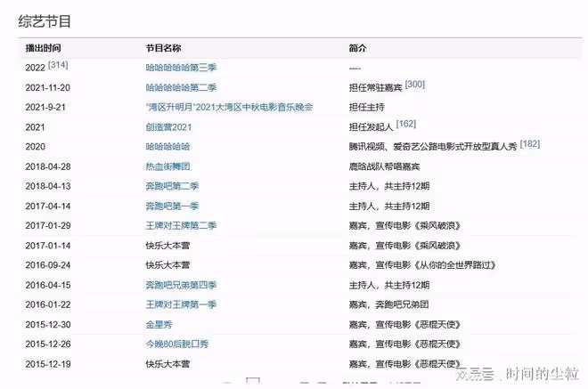Open citation reference [182]
Screen dimensions: 588x389
tap(530, 143)
